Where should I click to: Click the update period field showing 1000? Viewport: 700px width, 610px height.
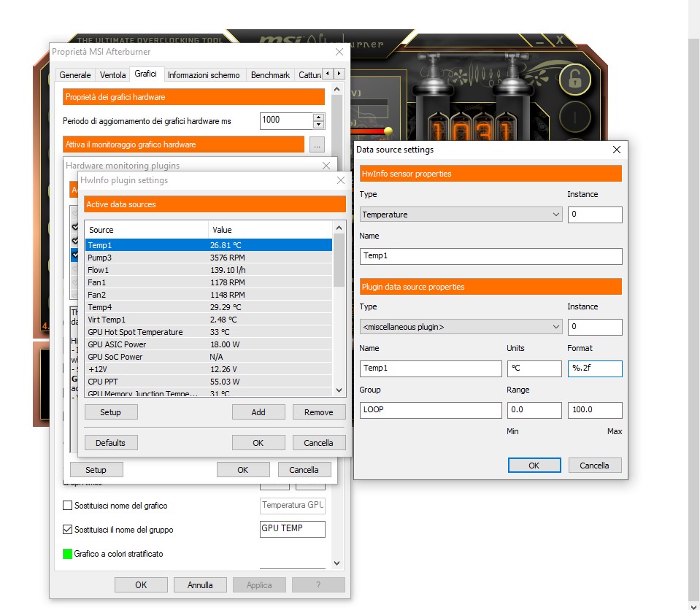(x=287, y=121)
